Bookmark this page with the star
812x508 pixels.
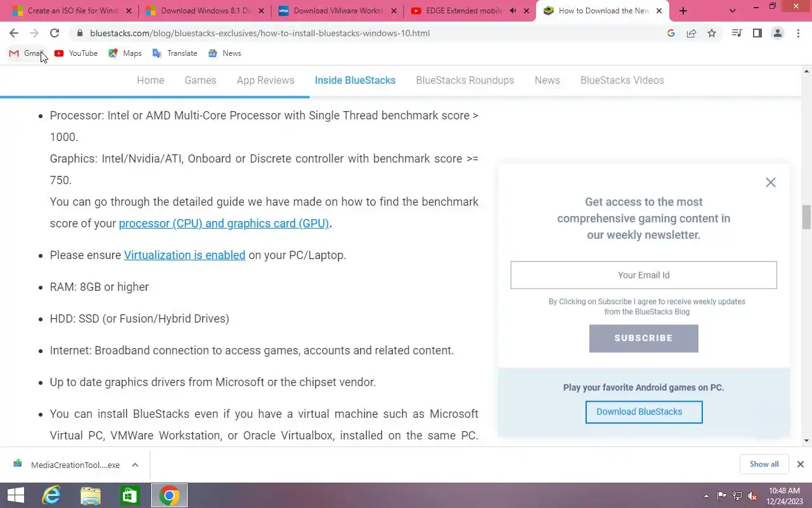[712, 33]
